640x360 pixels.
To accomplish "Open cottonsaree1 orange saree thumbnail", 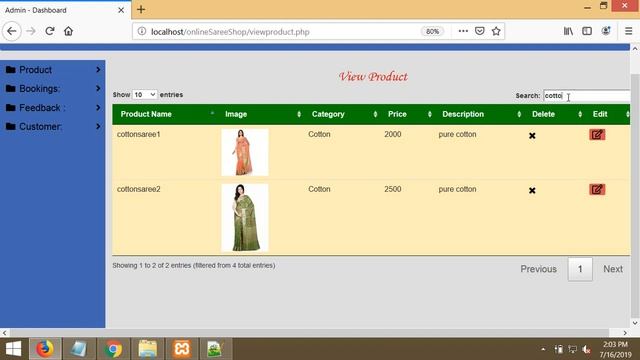I will tap(245, 152).
